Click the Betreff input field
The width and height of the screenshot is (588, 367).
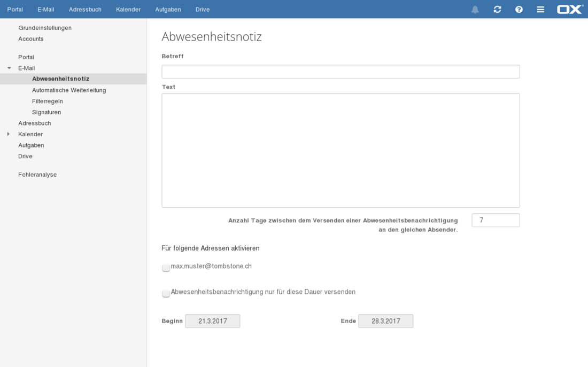(x=341, y=72)
